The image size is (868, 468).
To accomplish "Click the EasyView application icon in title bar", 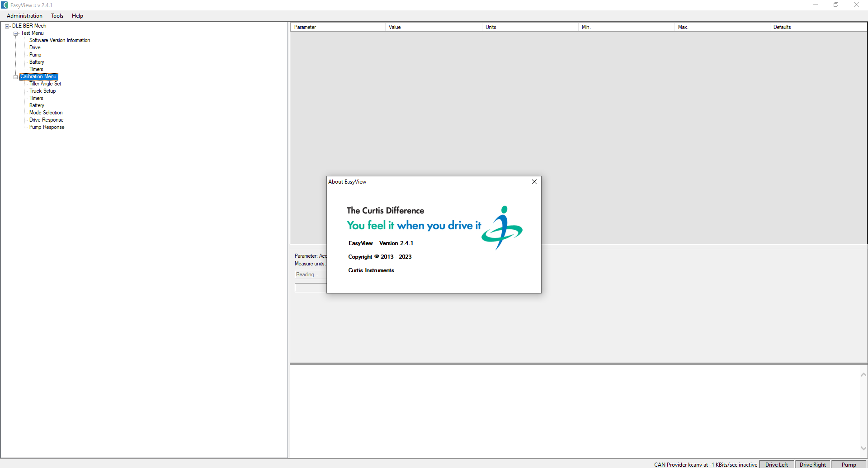I will point(5,5).
